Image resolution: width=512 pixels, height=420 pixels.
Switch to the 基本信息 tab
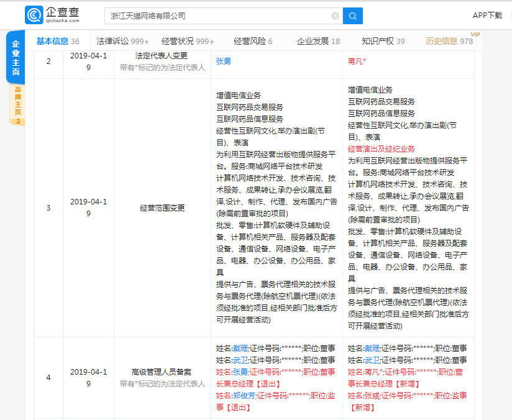click(58, 41)
